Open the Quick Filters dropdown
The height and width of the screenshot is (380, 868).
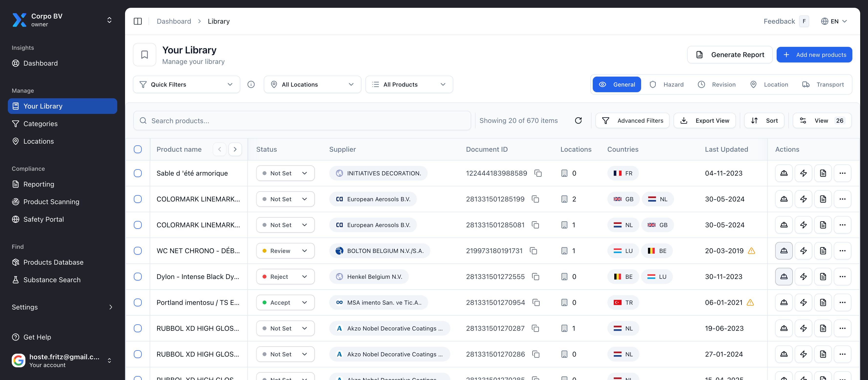coord(186,84)
